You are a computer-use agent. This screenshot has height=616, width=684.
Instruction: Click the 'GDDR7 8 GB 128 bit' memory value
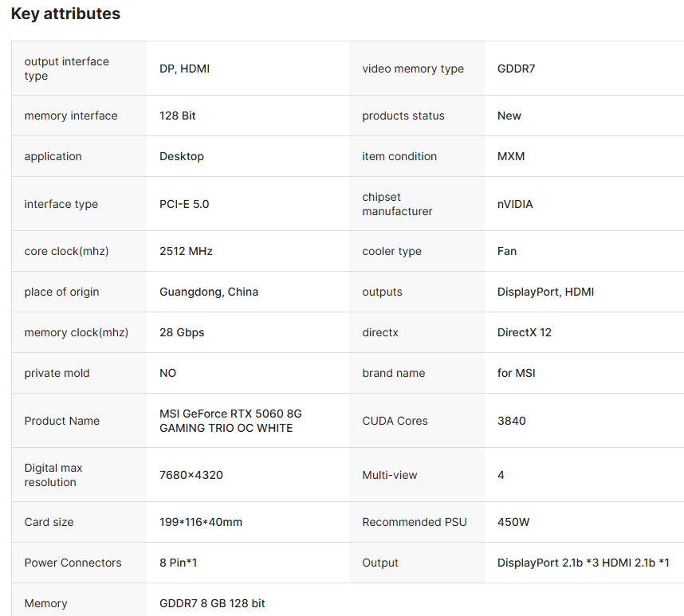[x=212, y=603]
